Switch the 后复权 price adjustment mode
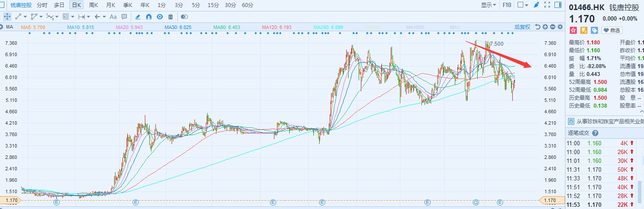 click(522, 27)
